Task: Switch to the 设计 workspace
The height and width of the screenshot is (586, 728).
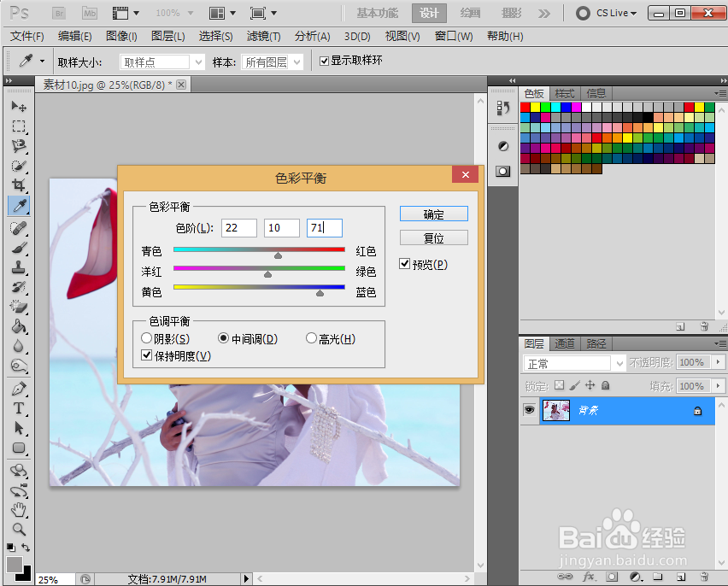Action: pos(429,13)
